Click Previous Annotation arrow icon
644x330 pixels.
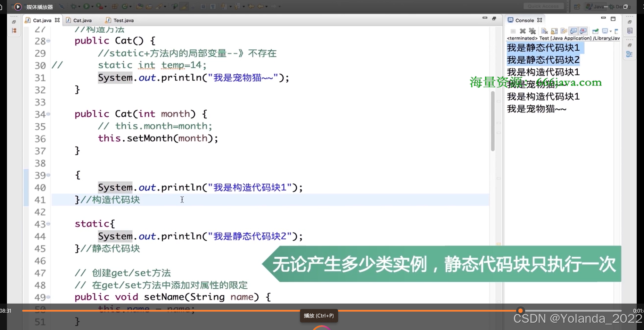(237, 6)
